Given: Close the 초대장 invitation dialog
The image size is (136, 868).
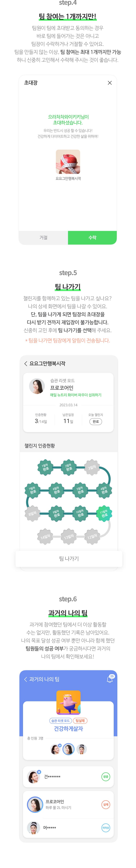Looking at the screenshot, I should (110, 83).
